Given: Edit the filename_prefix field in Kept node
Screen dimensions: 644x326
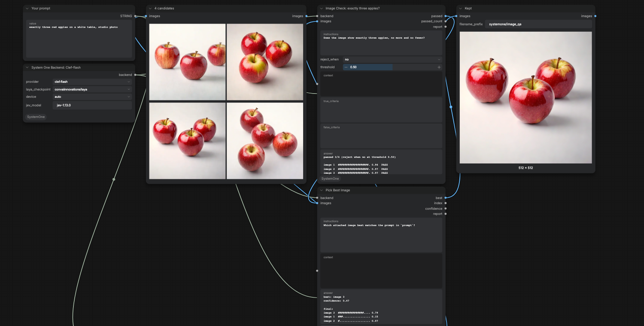Looking at the screenshot, I should tap(538, 24).
